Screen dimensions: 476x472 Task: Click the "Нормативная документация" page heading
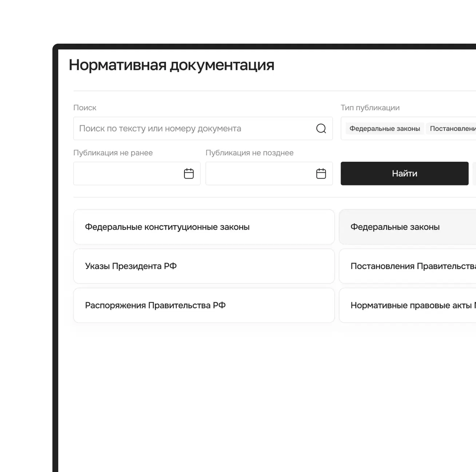[171, 65]
